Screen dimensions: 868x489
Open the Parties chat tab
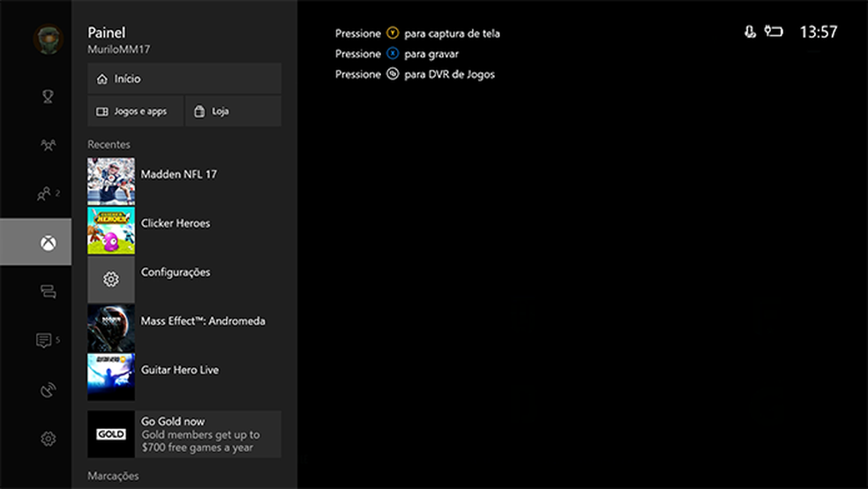[x=49, y=291]
